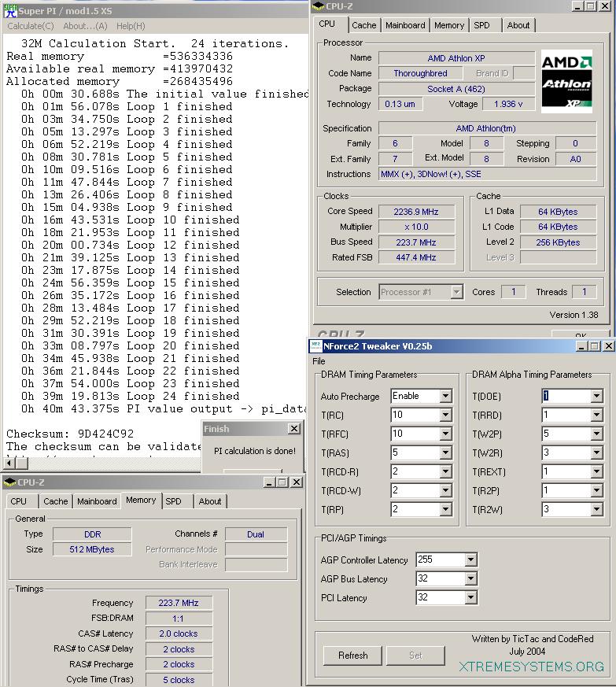Screen dimensions: 616x687
Task: Click Multiplier value x 10.0
Action: pyautogui.click(x=416, y=227)
